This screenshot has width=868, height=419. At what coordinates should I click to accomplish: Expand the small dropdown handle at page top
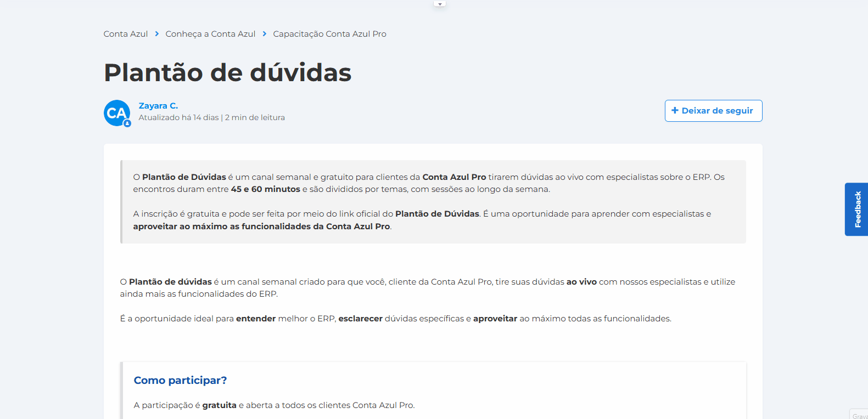pos(440,4)
